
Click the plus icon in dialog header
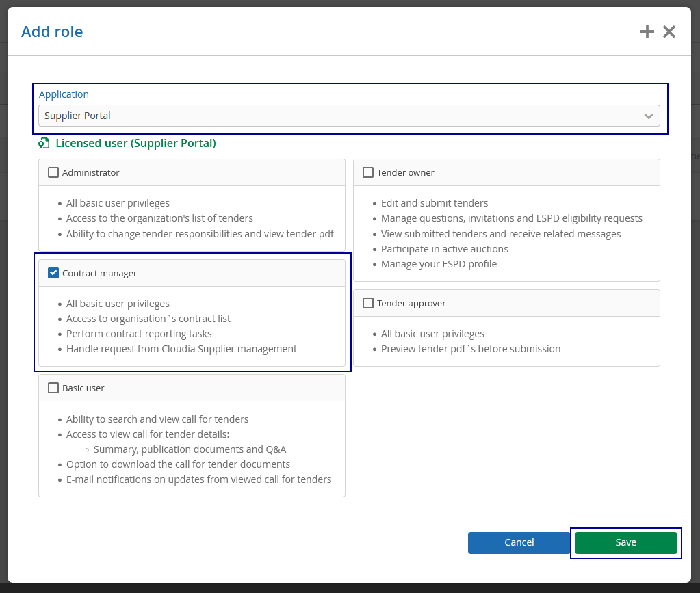[x=647, y=31]
